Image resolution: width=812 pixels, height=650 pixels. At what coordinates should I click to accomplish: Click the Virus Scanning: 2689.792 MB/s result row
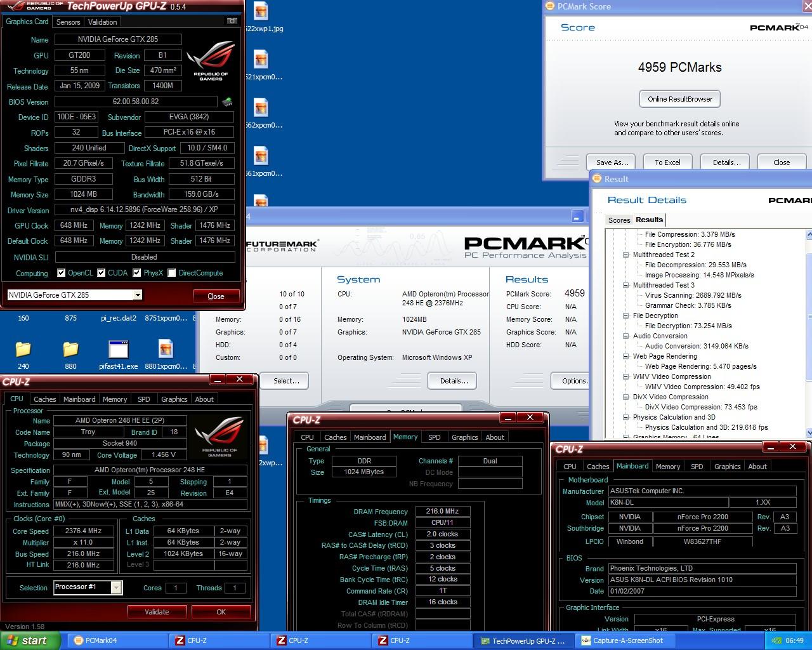tap(693, 295)
